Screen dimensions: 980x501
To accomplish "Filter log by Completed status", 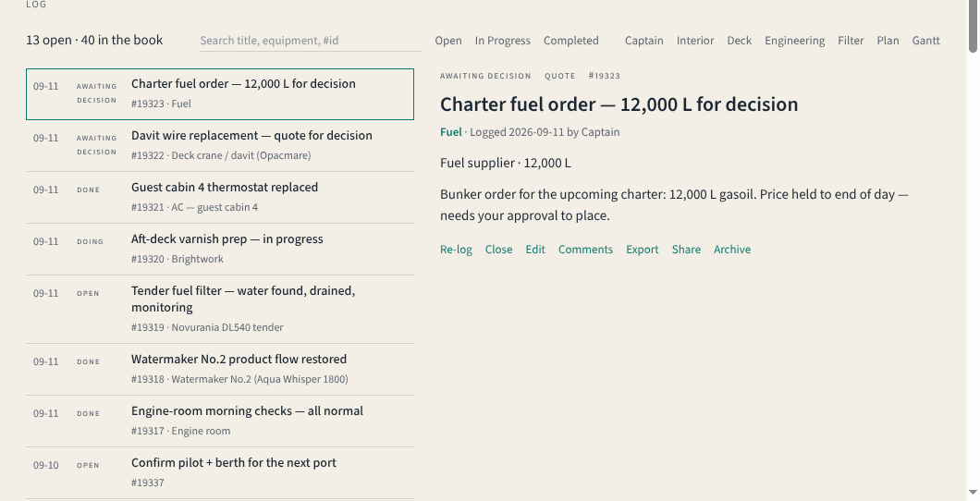I will (570, 41).
